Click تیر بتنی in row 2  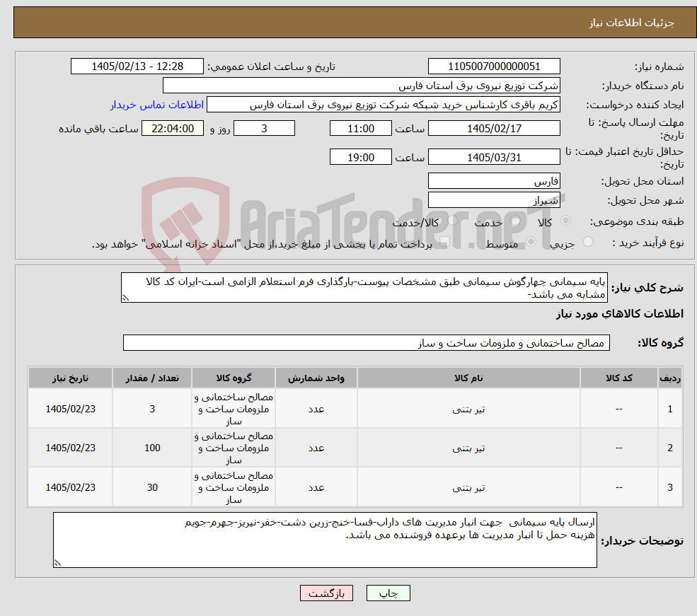point(468,448)
